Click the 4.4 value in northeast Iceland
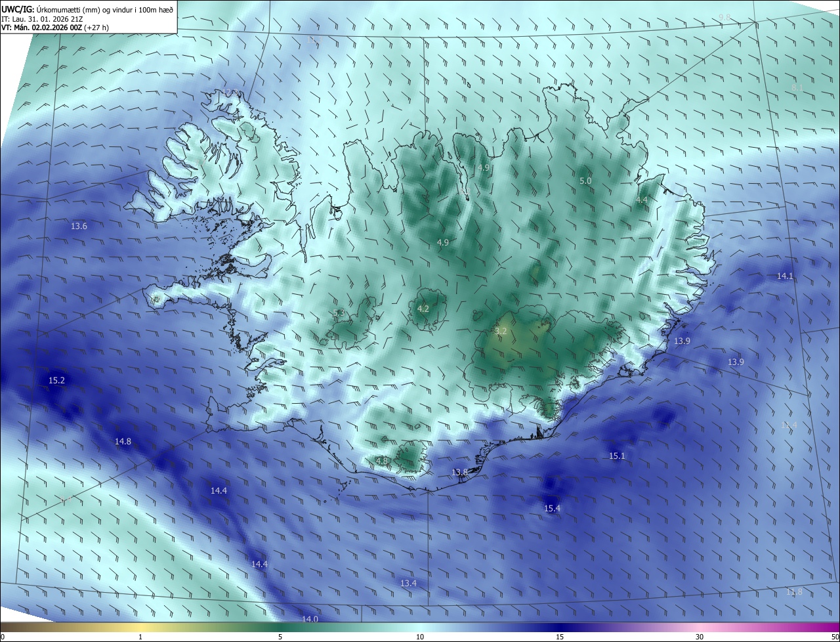 click(642, 200)
